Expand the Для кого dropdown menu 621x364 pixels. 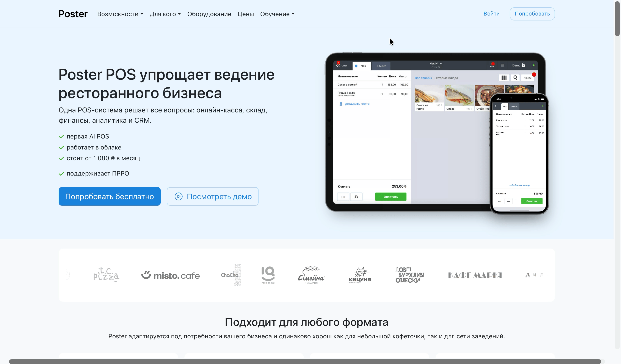(165, 14)
